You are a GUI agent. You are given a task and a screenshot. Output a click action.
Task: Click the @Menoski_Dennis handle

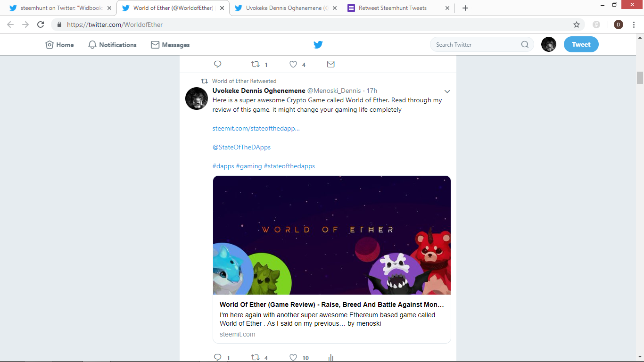334,90
